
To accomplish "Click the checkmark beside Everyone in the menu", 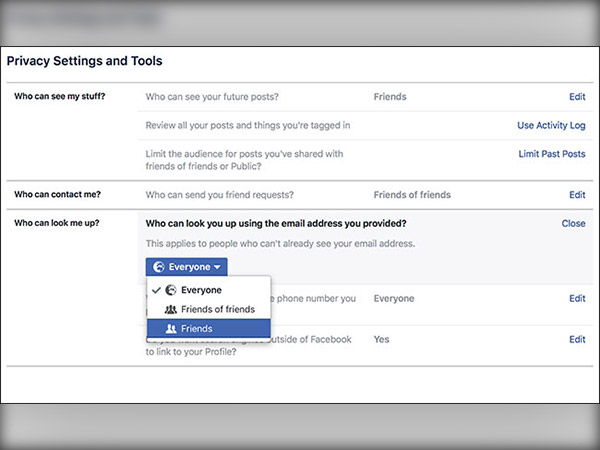I will click(154, 290).
